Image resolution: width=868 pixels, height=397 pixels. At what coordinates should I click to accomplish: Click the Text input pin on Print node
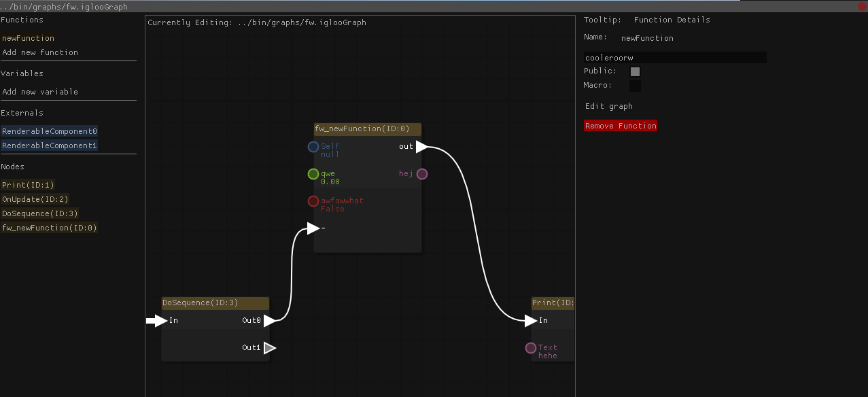(x=531, y=348)
